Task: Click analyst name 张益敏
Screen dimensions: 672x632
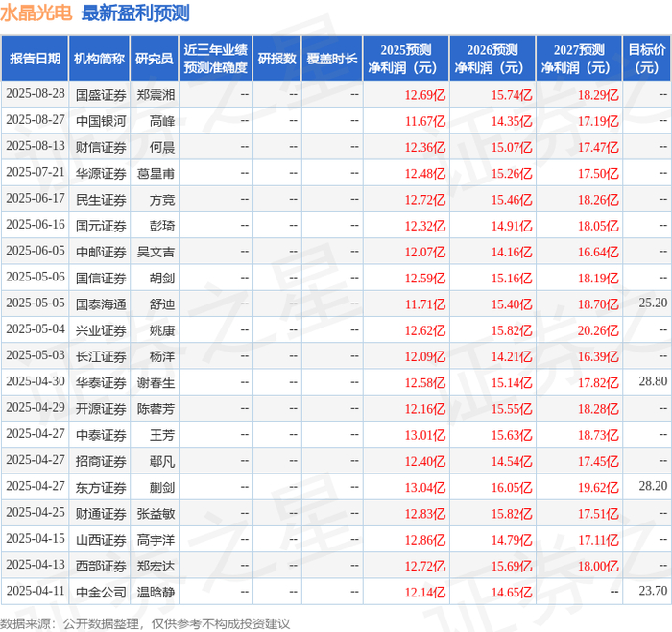Action: tap(156, 513)
